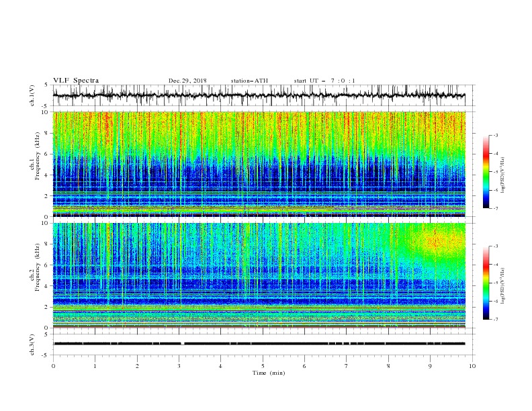Screen dimensions: 532x411
Task: Click the time axis tick '0'
Action: click(53, 366)
